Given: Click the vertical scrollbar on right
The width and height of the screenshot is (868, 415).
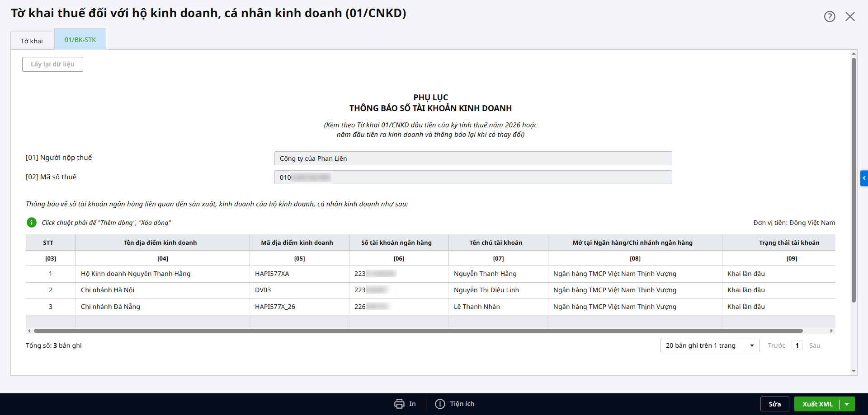Looking at the screenshot, I should pyautogui.click(x=854, y=181).
